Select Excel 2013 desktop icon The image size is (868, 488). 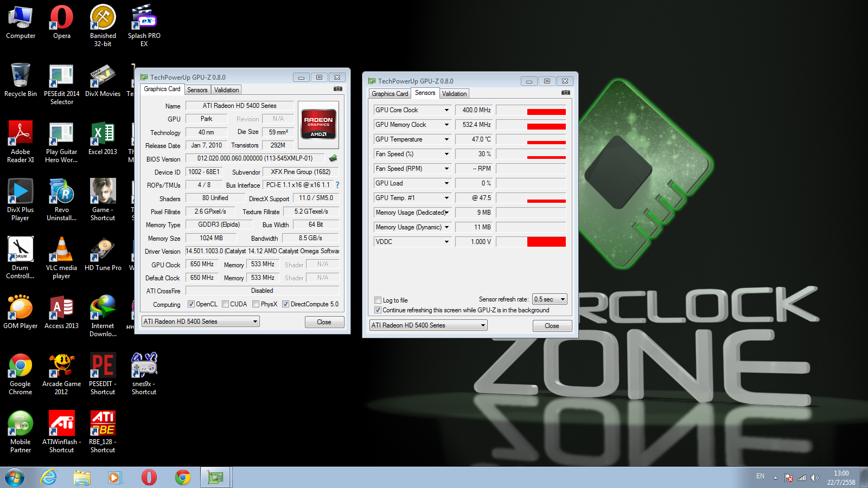point(103,138)
